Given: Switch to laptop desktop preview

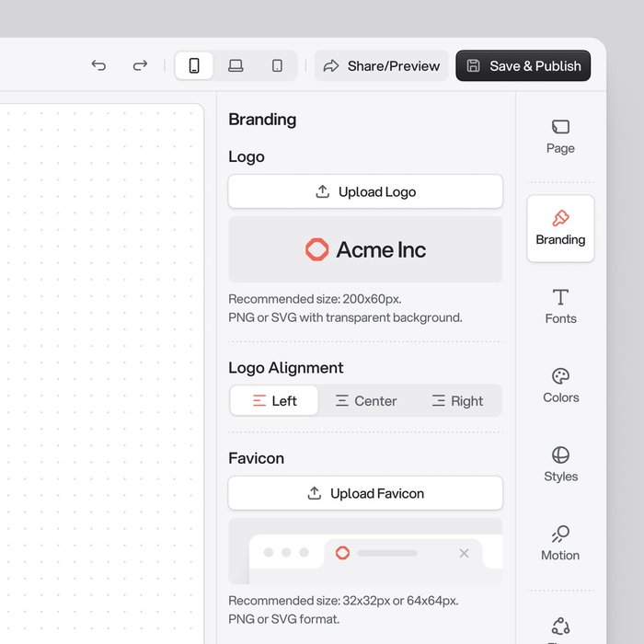Looking at the screenshot, I should click(x=236, y=65).
